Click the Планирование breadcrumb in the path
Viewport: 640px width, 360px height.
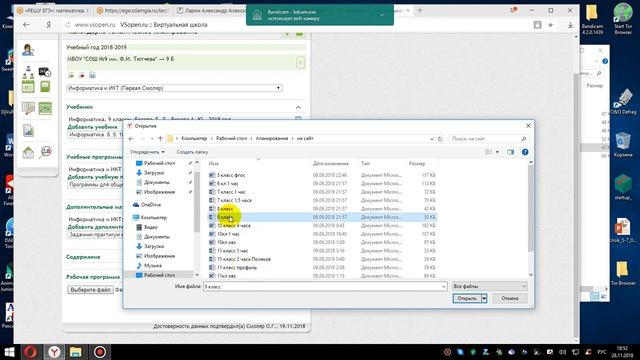272,139
